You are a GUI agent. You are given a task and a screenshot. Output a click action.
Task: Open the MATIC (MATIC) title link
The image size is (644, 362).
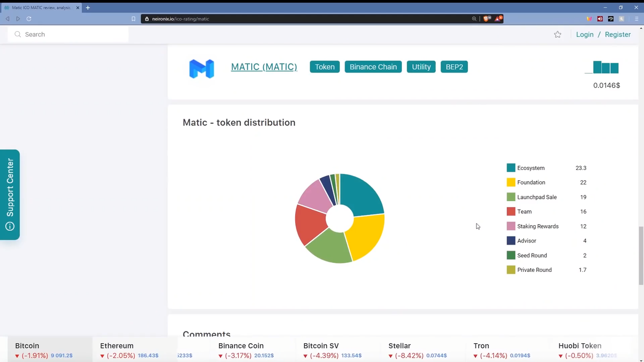click(264, 67)
